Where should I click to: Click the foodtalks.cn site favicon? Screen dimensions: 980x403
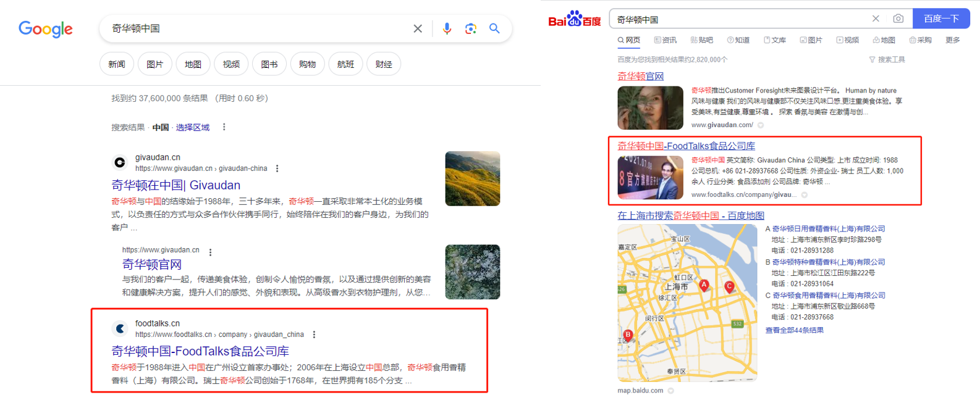click(120, 328)
